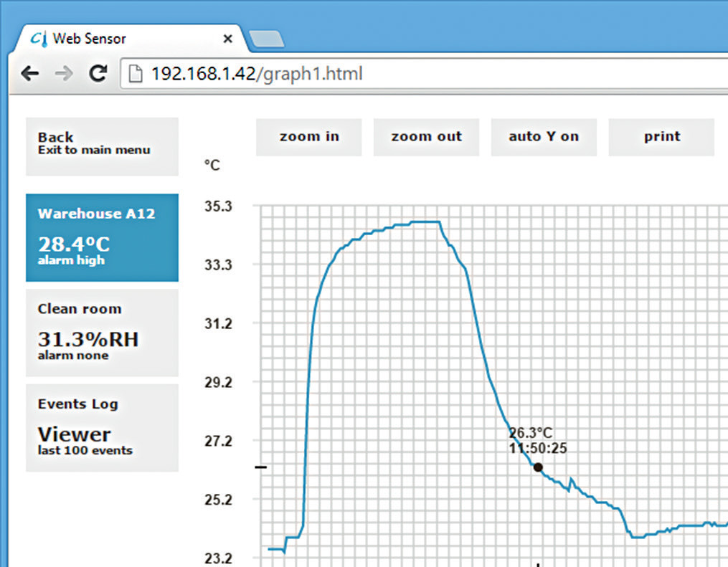Close the Web Sensor tab
Image resolution: width=728 pixels, height=567 pixels.
(x=228, y=39)
